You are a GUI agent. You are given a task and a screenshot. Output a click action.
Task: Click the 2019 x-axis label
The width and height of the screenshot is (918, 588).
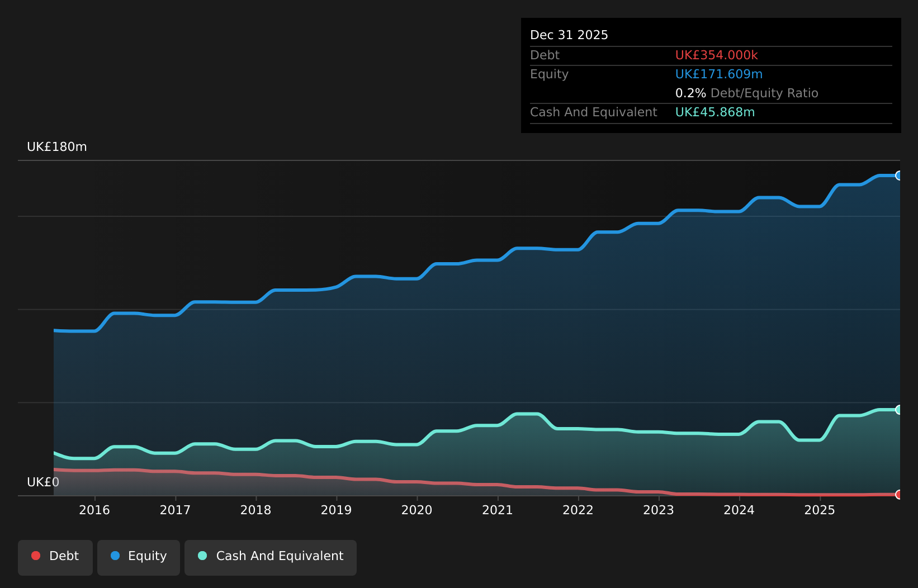(336, 510)
